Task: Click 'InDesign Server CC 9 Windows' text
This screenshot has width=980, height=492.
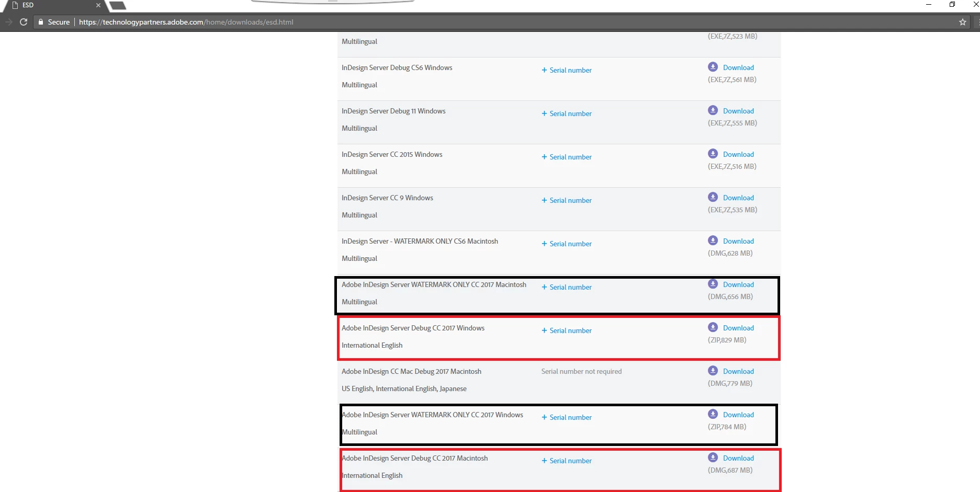Action: (387, 198)
